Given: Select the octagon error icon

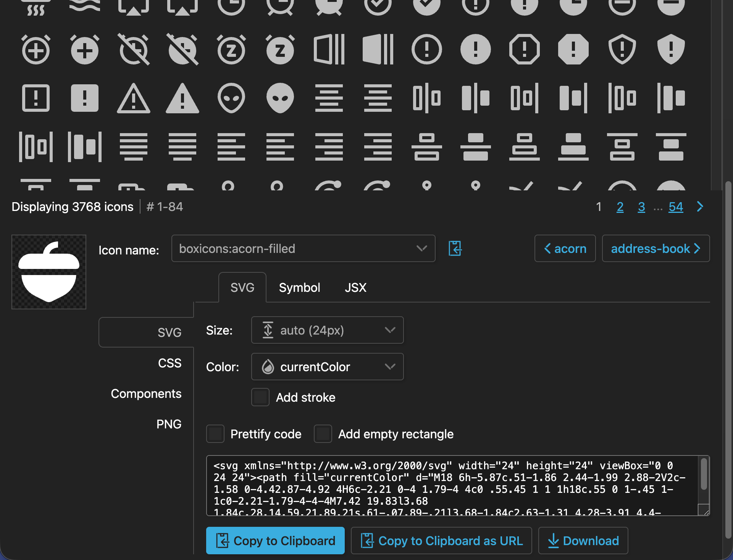Looking at the screenshot, I should click(x=525, y=50).
